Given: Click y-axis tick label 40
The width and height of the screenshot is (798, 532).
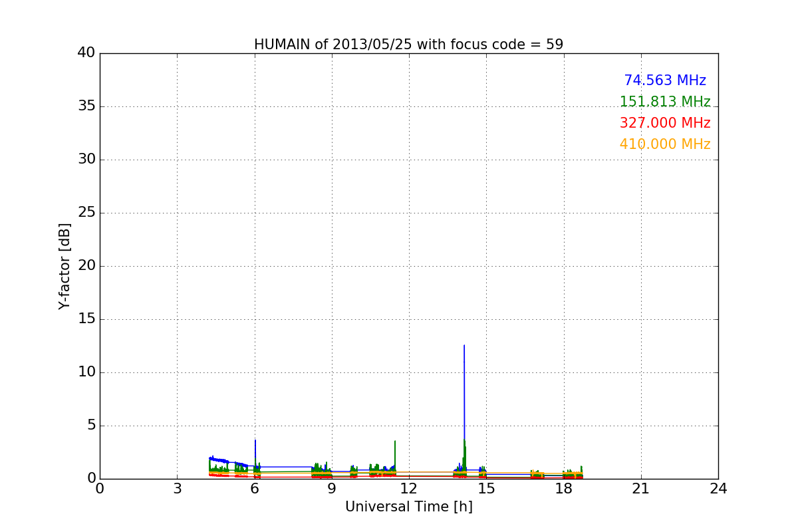Looking at the screenshot, I should coord(86,53).
